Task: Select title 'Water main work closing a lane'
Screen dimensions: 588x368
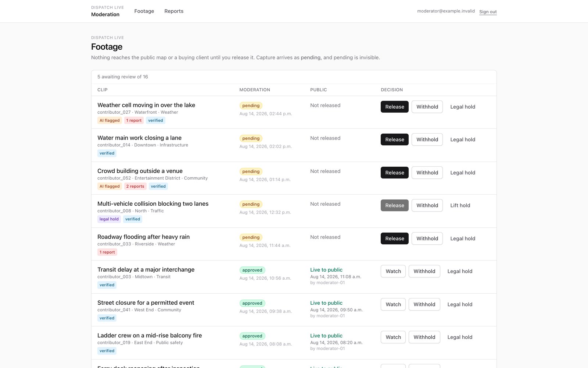Action: 139,138
